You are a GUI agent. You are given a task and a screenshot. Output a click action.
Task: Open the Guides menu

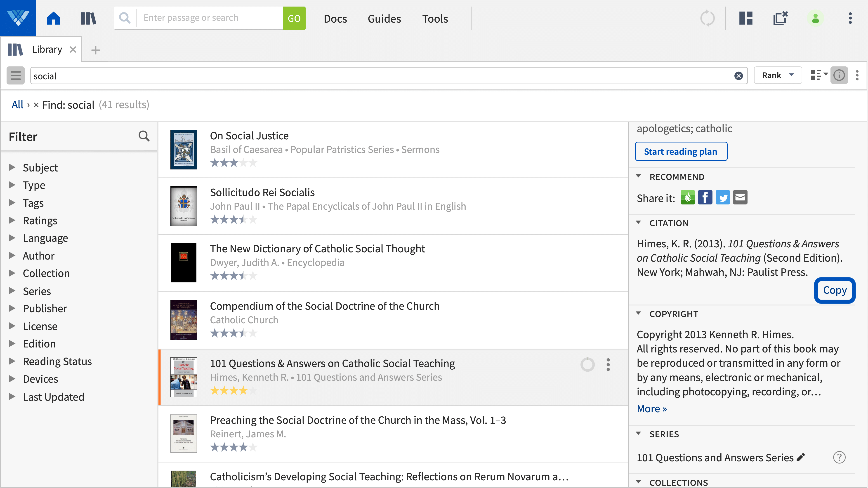point(384,19)
